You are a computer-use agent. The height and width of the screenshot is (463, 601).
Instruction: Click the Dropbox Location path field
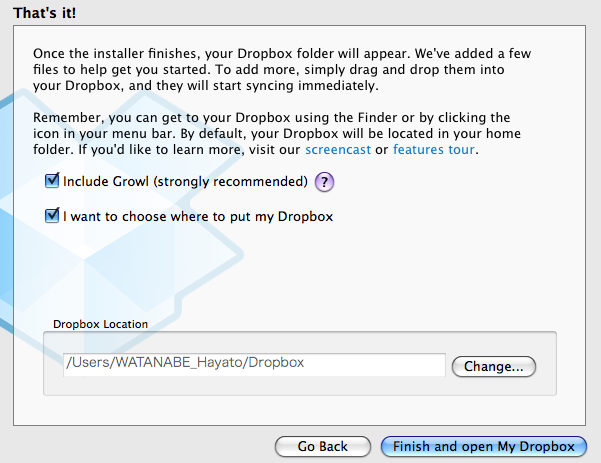(254, 364)
